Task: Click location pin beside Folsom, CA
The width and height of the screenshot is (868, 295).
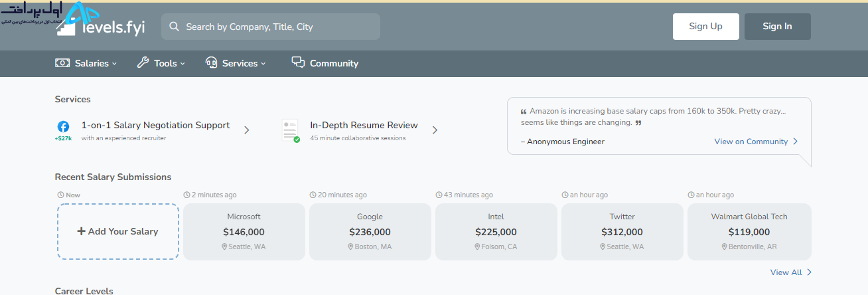Action: pos(477,246)
